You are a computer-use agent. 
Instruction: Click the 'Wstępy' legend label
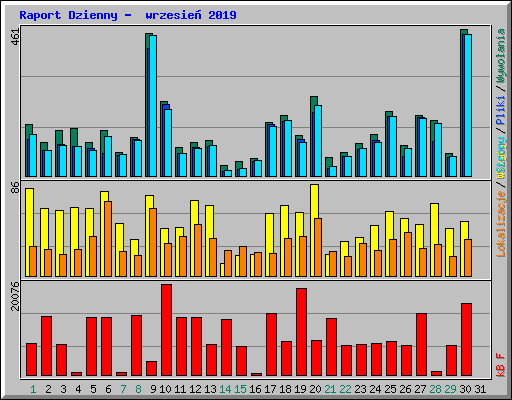[x=501, y=158]
